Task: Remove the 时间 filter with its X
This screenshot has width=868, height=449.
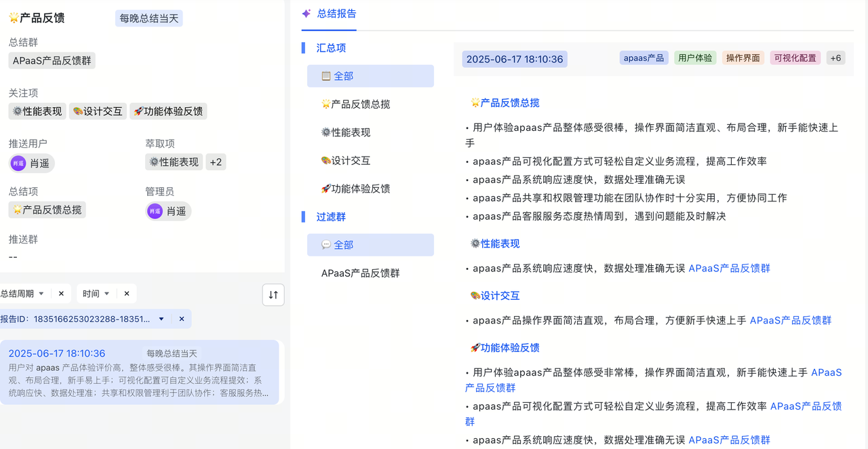Action: tap(126, 294)
